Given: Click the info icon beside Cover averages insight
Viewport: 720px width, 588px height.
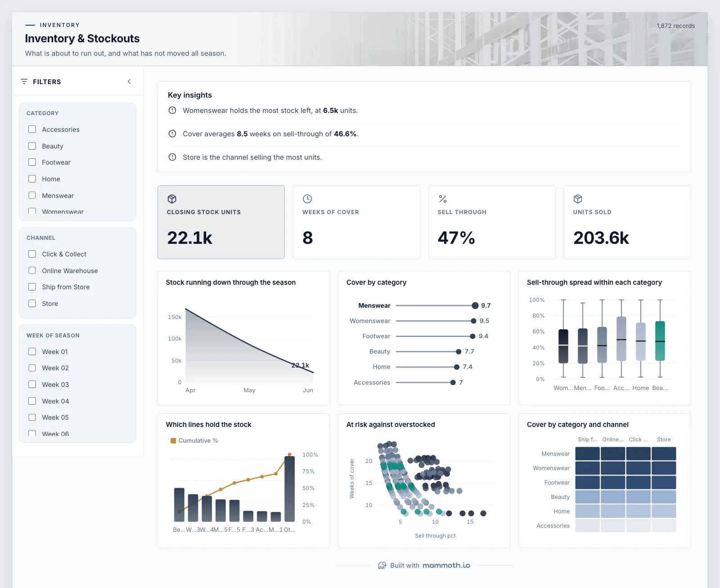Looking at the screenshot, I should [172, 134].
